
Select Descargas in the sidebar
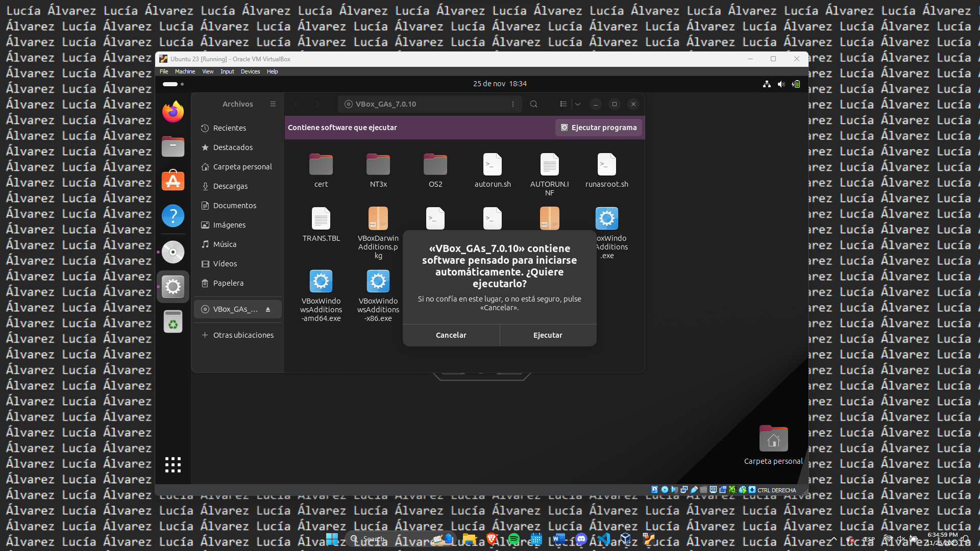[230, 186]
